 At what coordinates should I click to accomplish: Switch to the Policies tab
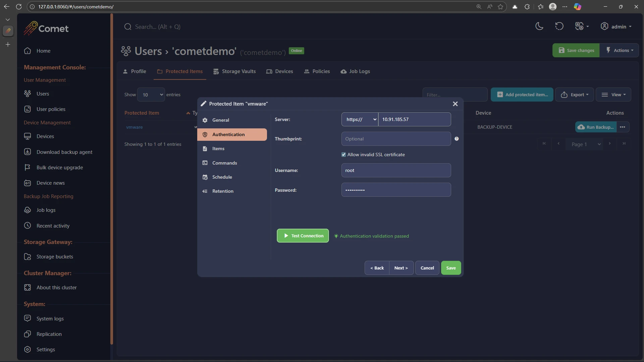coord(317,71)
